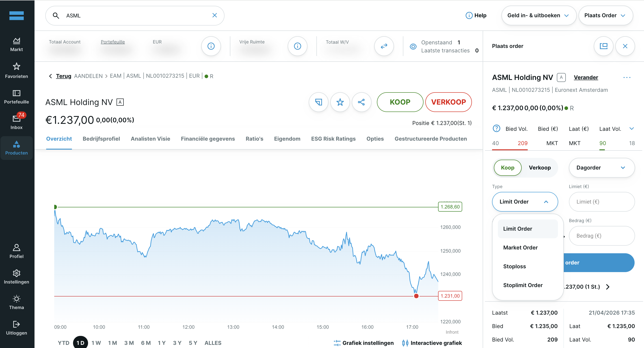Open the Inbox with 74 badge

17,121
